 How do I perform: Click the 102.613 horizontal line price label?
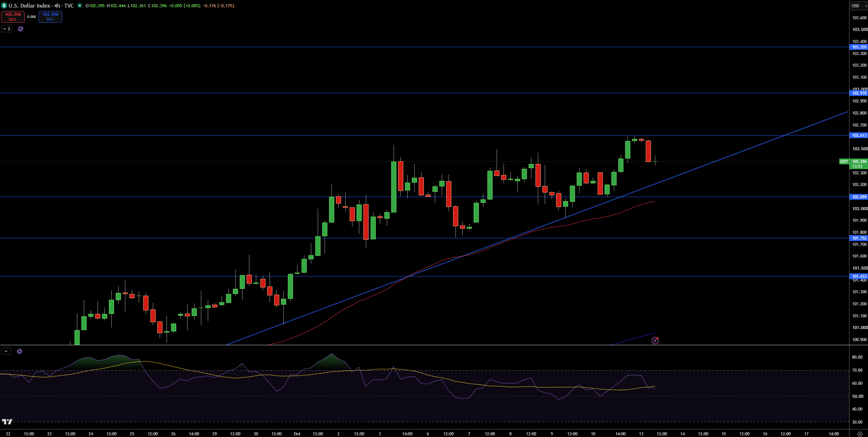click(859, 135)
